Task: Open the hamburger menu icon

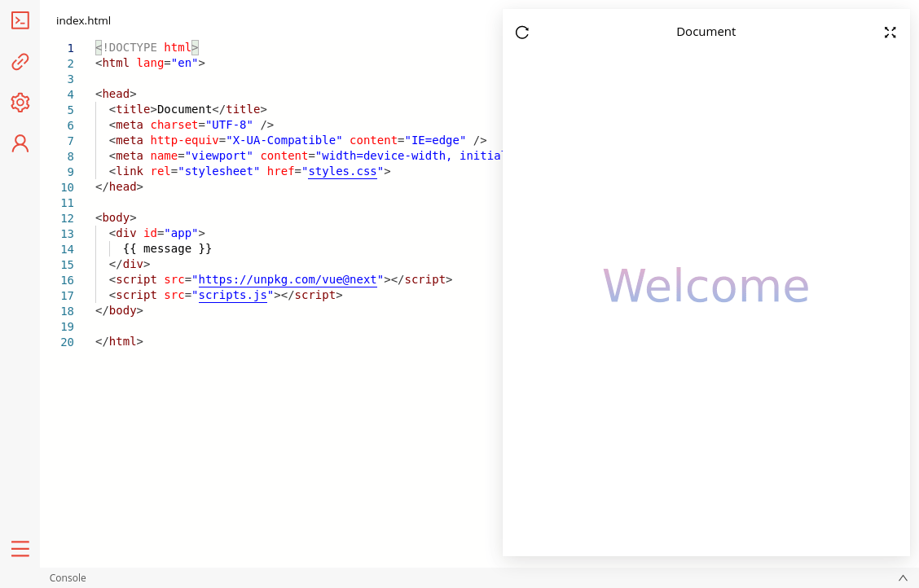Action: tap(20, 549)
